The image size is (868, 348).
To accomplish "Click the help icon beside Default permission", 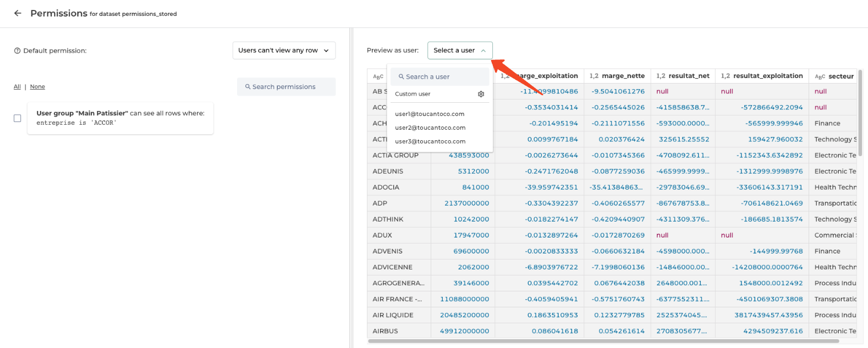I will coord(18,51).
